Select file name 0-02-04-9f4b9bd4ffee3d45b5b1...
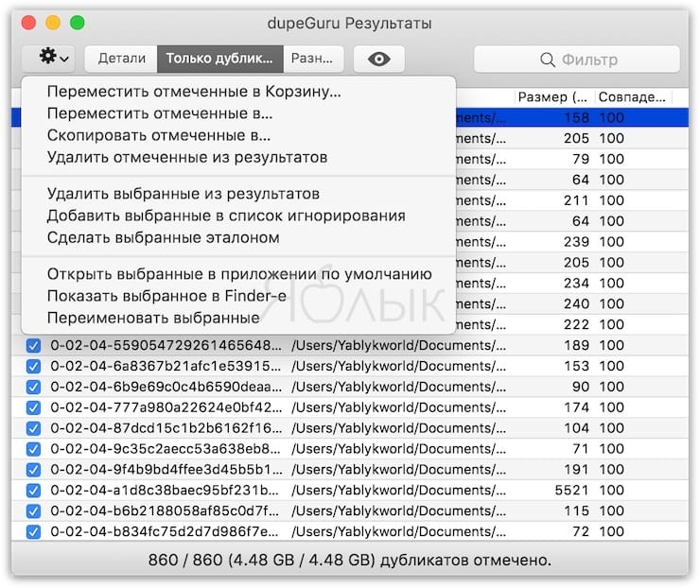This screenshot has width=700, height=588. click(166, 469)
